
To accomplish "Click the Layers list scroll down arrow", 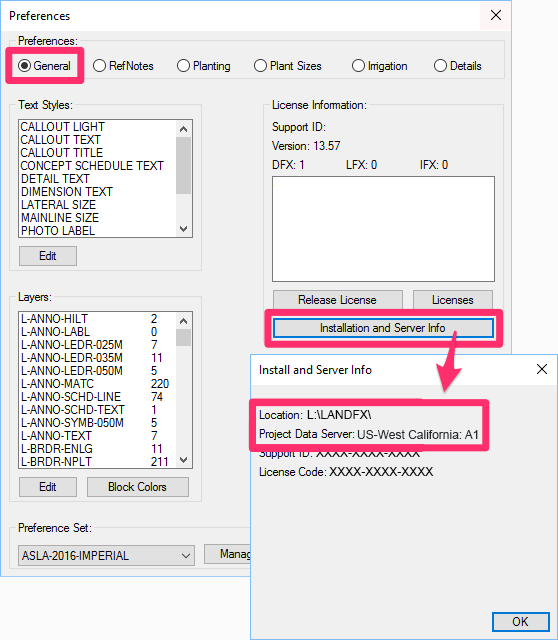I will tap(184, 460).
